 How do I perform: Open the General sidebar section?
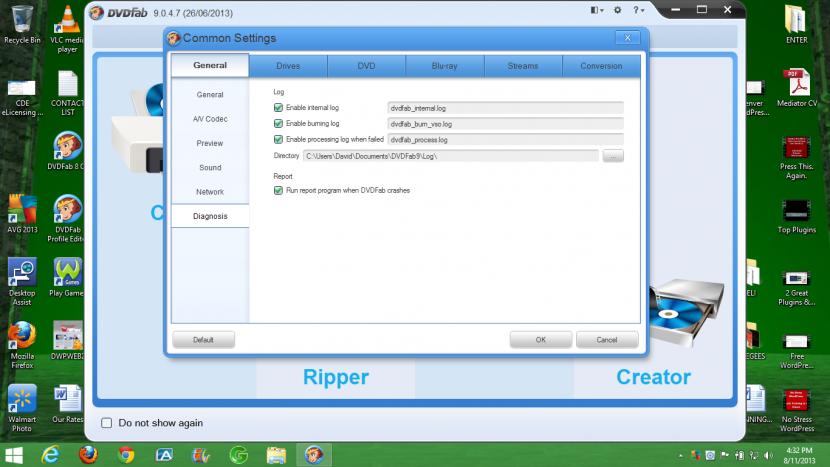tap(210, 95)
